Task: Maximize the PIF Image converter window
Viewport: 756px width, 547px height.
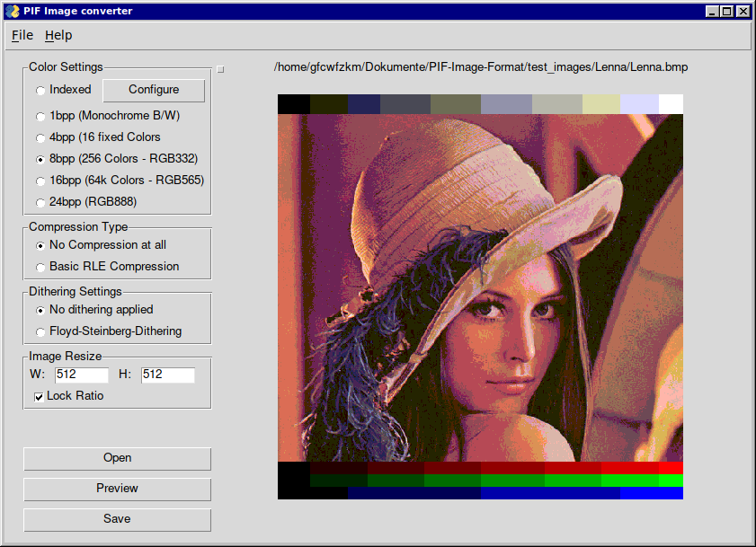Action: (727, 11)
